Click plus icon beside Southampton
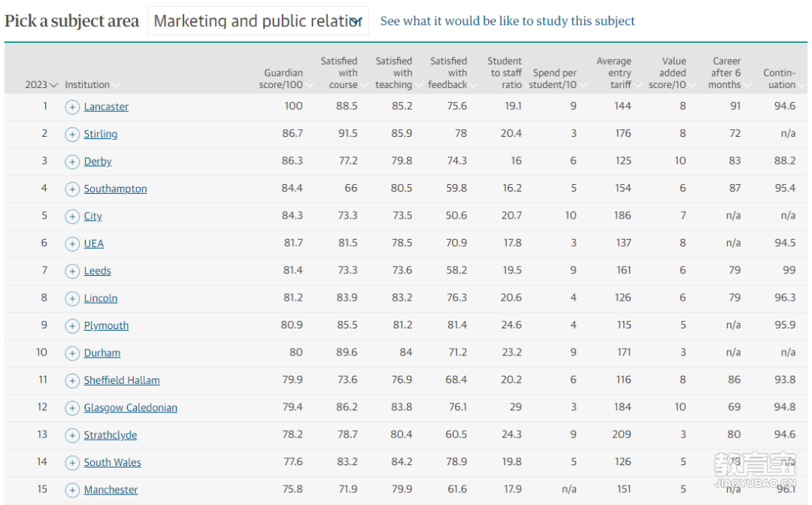 click(72, 189)
